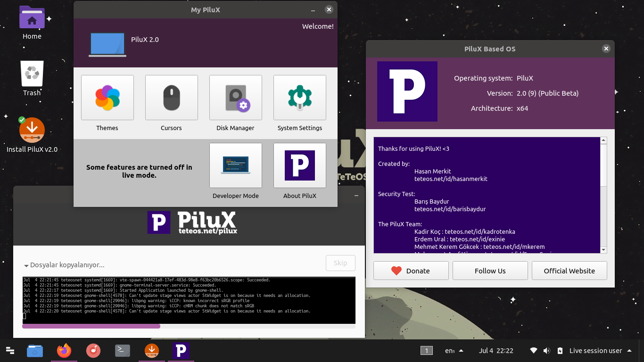Open the System Settings tile
Image resolution: width=644 pixels, height=362 pixels.
(300, 98)
